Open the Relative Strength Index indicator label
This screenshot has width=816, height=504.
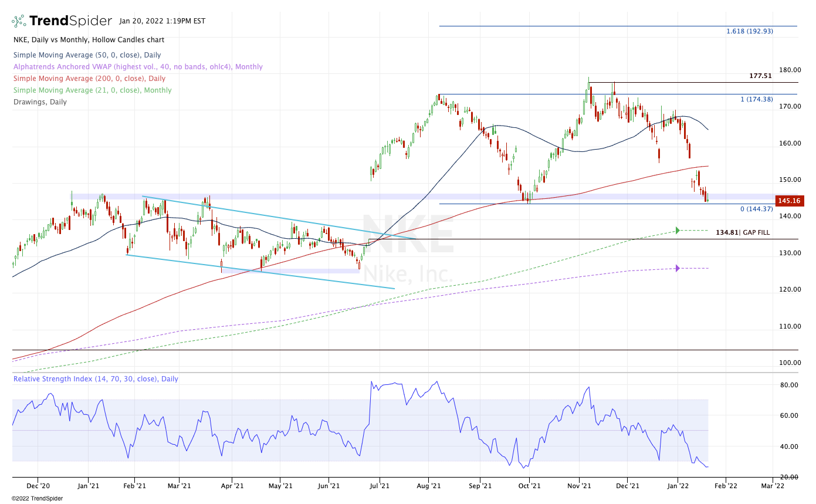[x=96, y=379]
